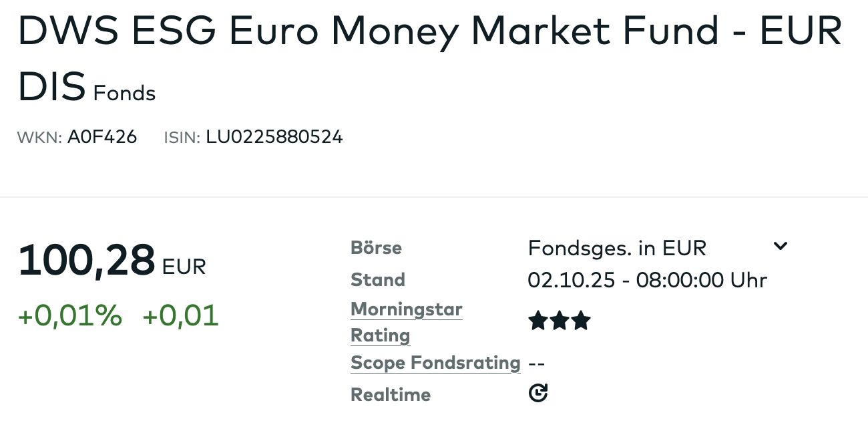Click the second Morningstar rating star
This screenshot has height=433, width=868.
tap(560, 321)
